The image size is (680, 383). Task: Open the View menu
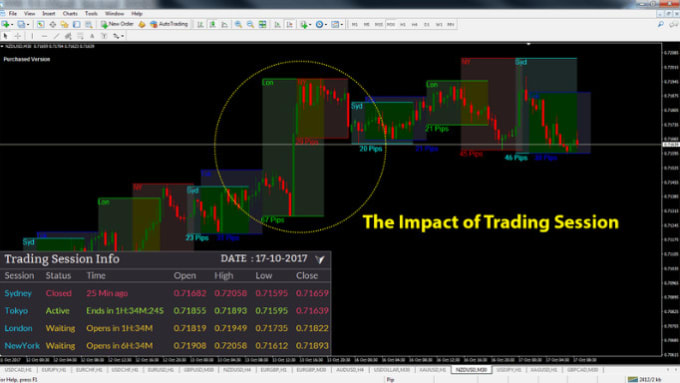29,13
